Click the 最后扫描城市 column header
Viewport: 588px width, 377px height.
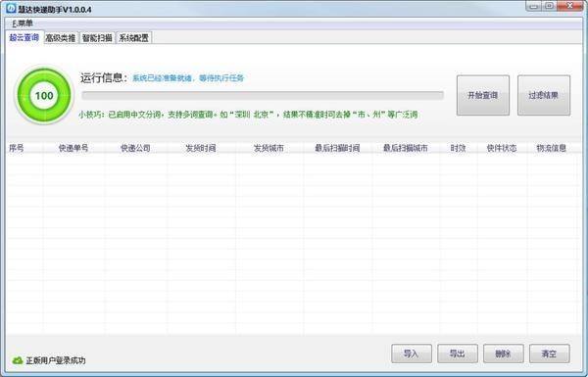[x=406, y=148]
